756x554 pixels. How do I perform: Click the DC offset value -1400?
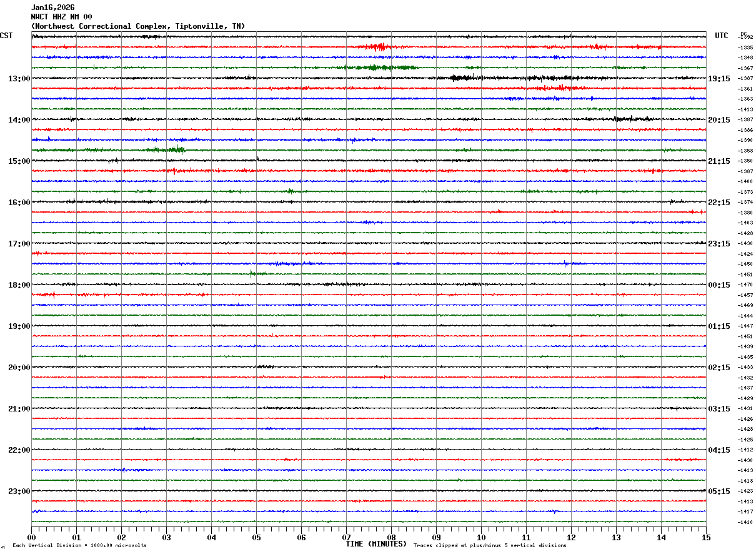(x=745, y=181)
